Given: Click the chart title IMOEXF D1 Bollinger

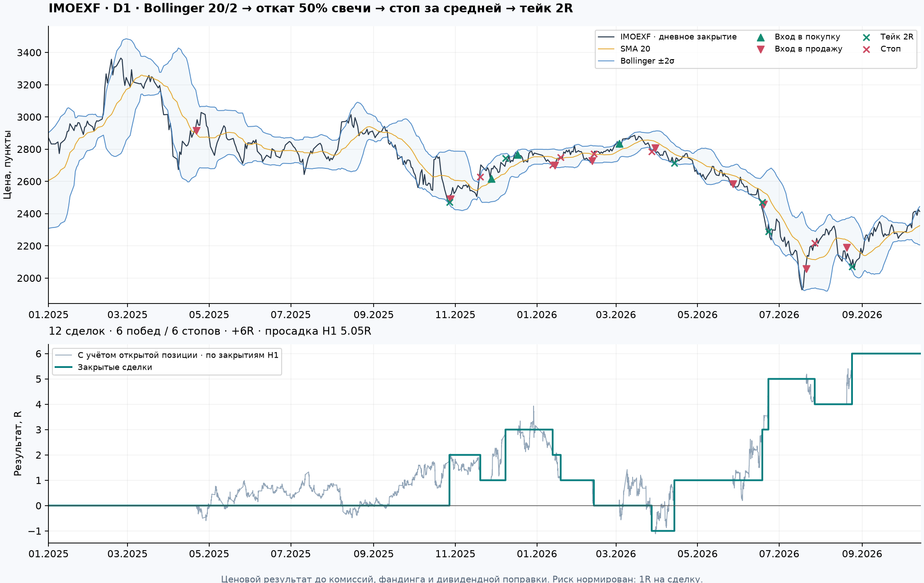Looking at the screenshot, I should (x=311, y=8).
